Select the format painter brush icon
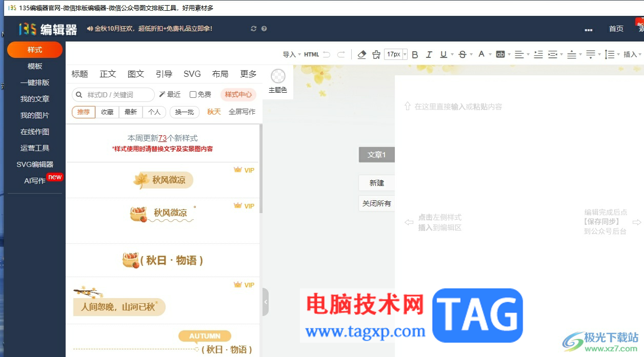This screenshot has height=357, width=644. click(x=376, y=54)
